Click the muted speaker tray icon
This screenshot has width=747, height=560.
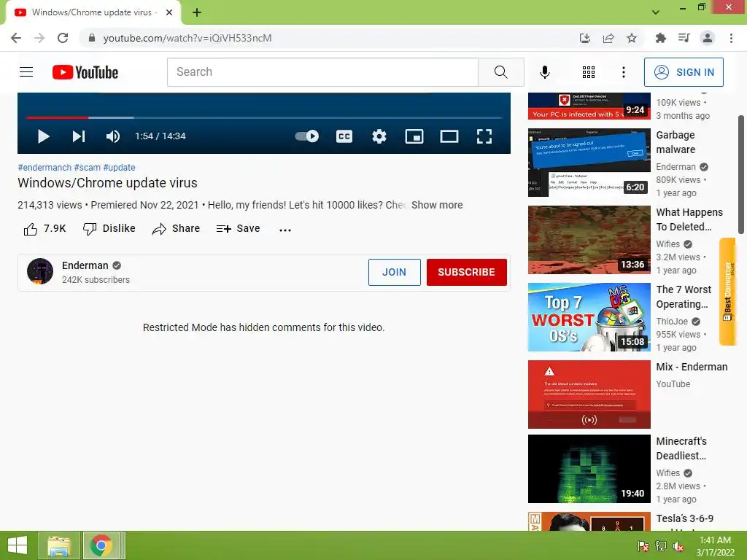(678, 546)
